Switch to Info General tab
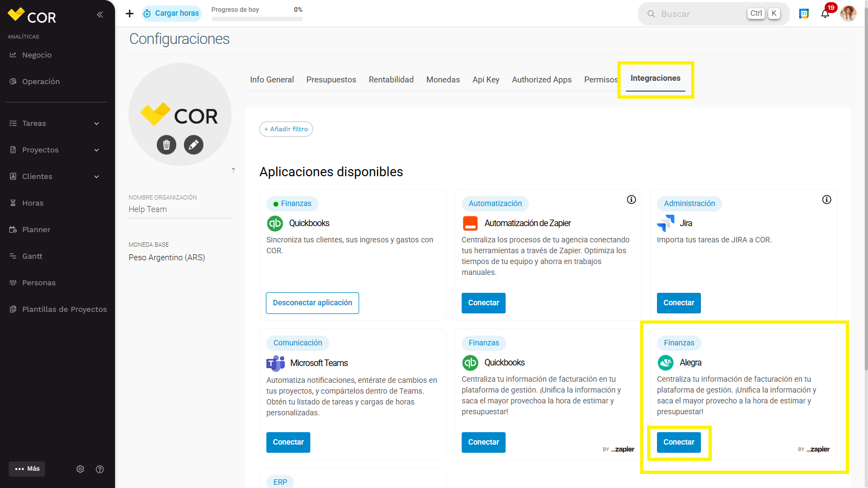This screenshot has width=868, height=488. tap(272, 80)
